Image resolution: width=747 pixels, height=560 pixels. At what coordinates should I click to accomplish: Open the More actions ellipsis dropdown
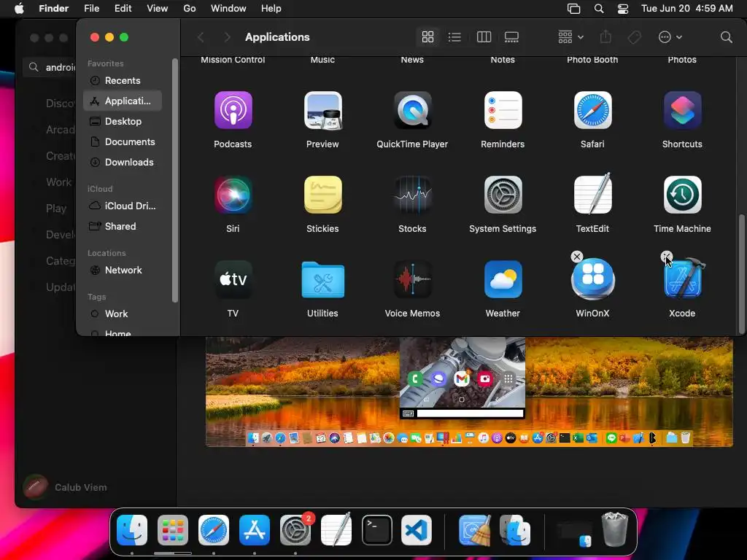670,37
